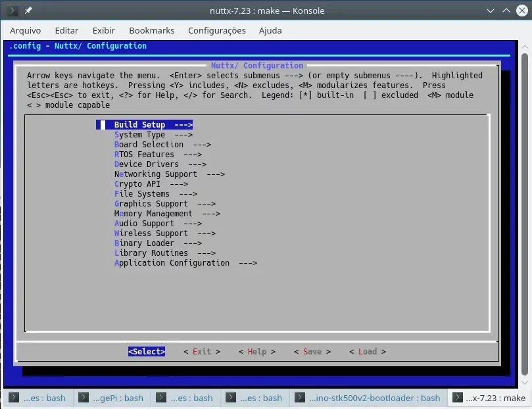Switch to the '...gePi : bash' tab
Viewport: 532px width, 409px height.
112,398
